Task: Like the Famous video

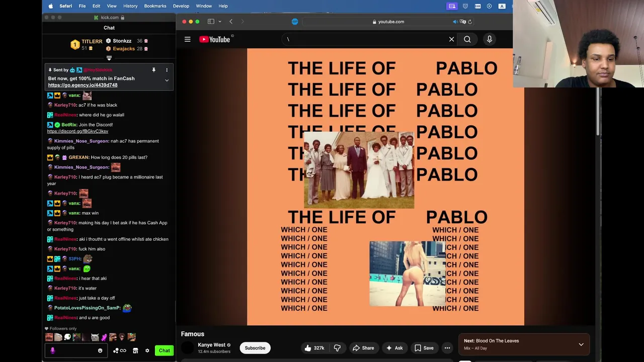Action: point(314,348)
